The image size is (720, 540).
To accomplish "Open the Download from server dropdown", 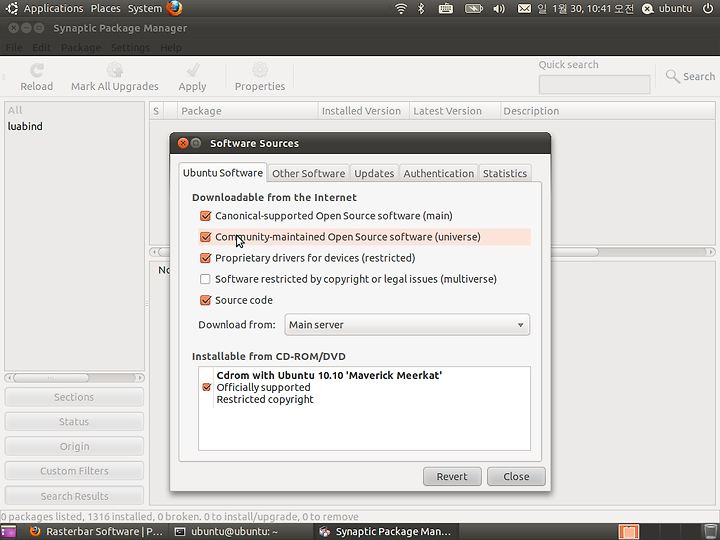I will 407,325.
